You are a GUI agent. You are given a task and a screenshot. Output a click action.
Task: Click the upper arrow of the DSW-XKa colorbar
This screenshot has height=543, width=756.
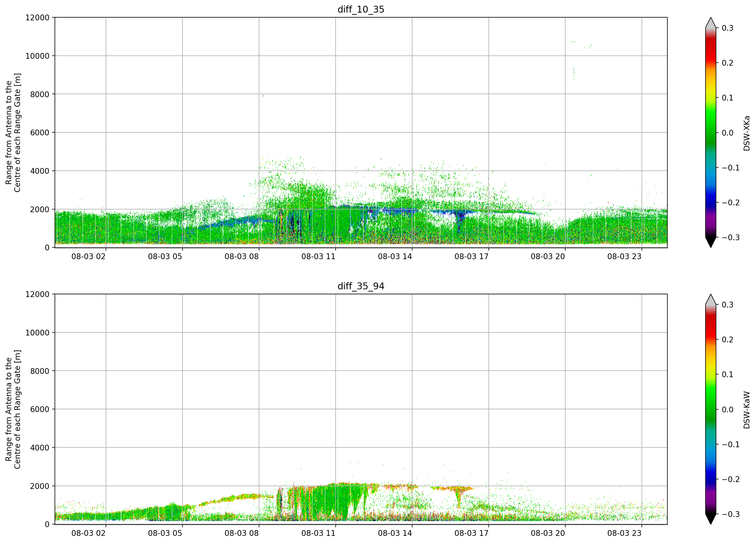[x=711, y=23]
